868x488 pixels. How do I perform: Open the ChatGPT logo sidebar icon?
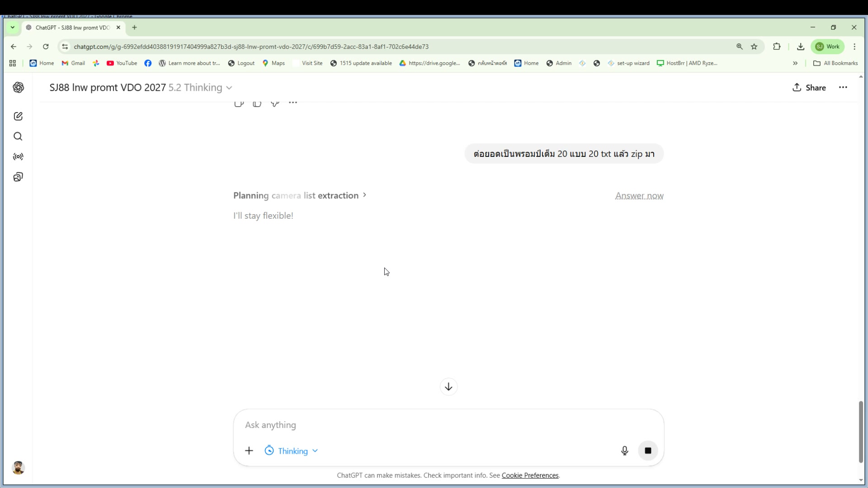tap(18, 88)
